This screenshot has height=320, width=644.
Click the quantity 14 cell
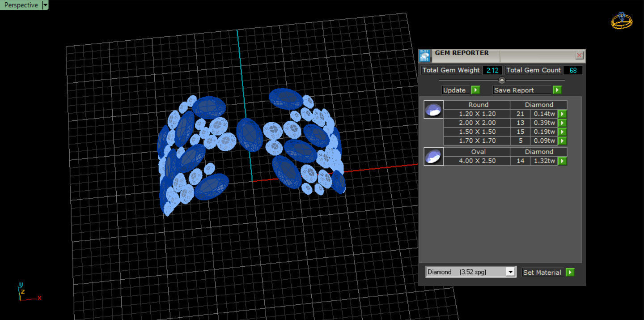tap(520, 161)
